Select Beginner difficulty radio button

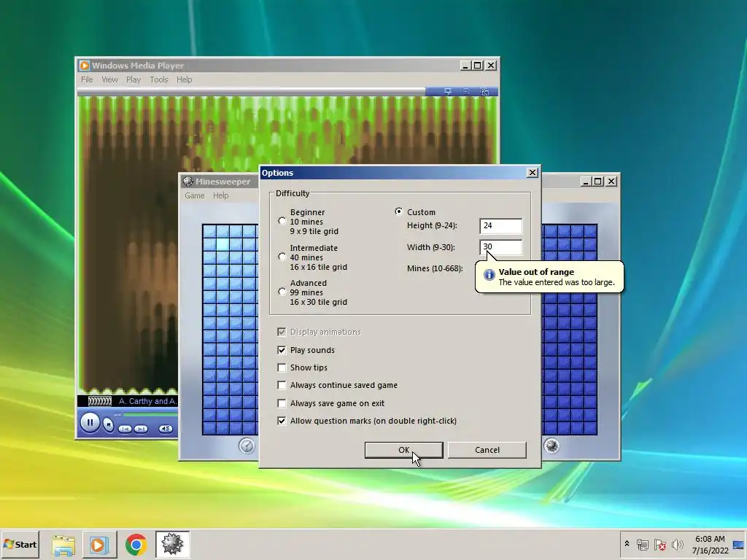coord(282,221)
